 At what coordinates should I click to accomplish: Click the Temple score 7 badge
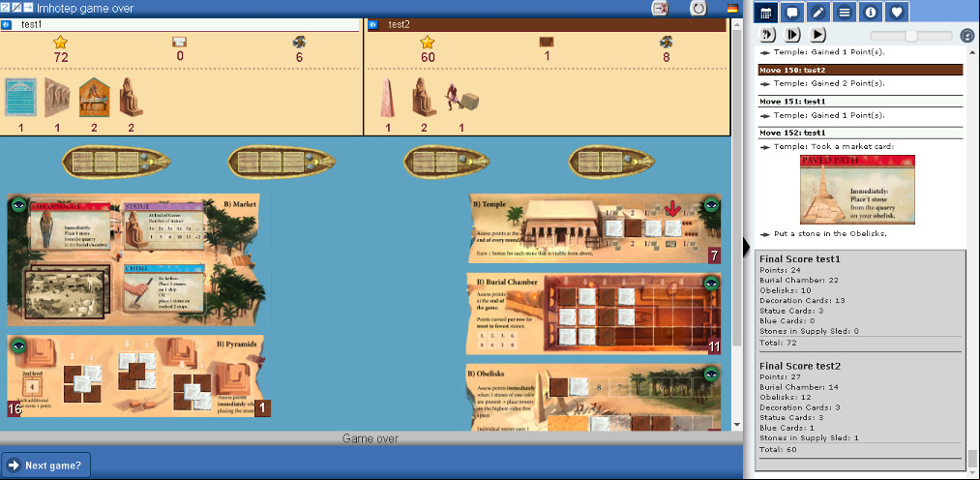714,255
